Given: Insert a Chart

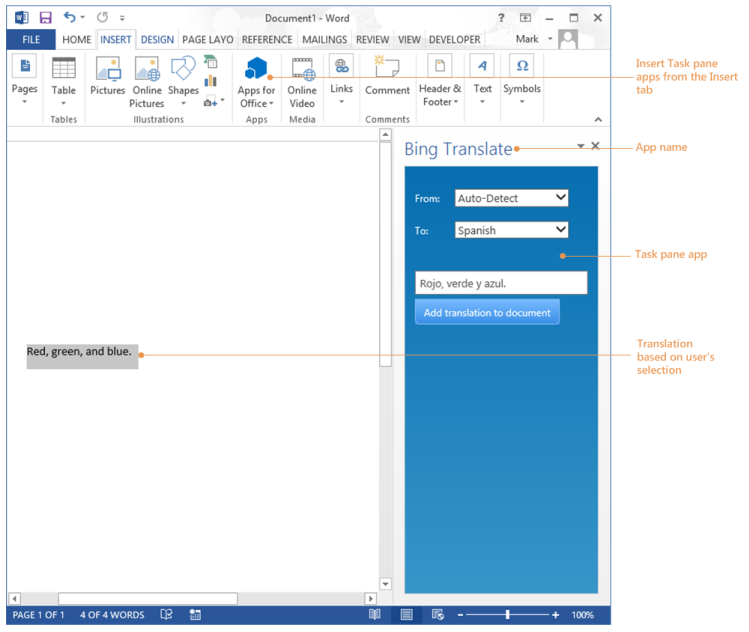Looking at the screenshot, I should coord(211,81).
